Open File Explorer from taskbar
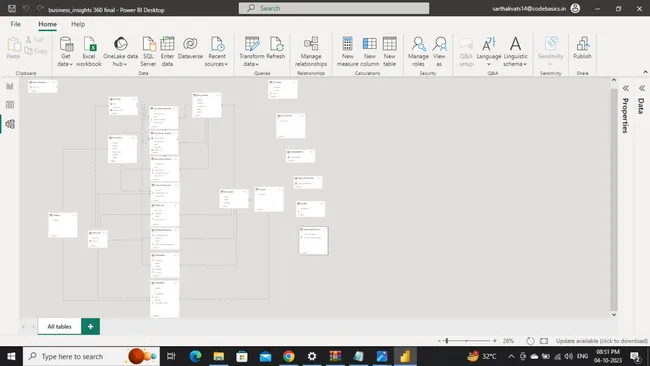Viewport: 650px width, 366px height. tap(218, 356)
